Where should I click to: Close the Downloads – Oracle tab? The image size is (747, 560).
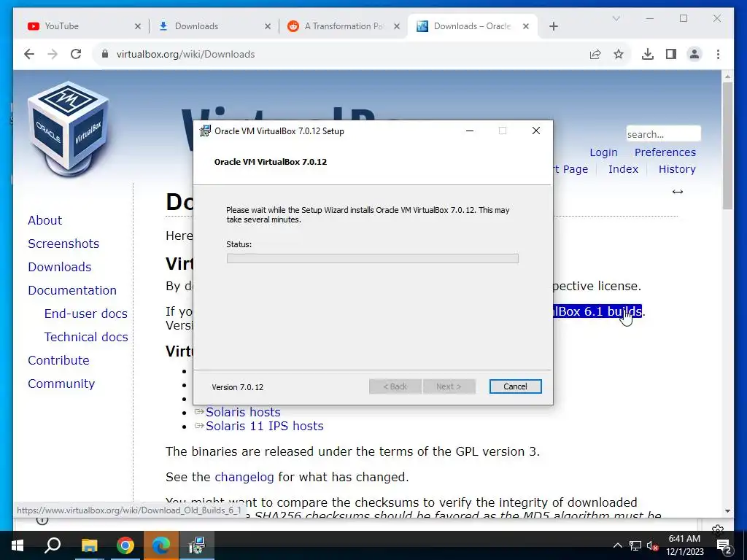pyautogui.click(x=526, y=26)
